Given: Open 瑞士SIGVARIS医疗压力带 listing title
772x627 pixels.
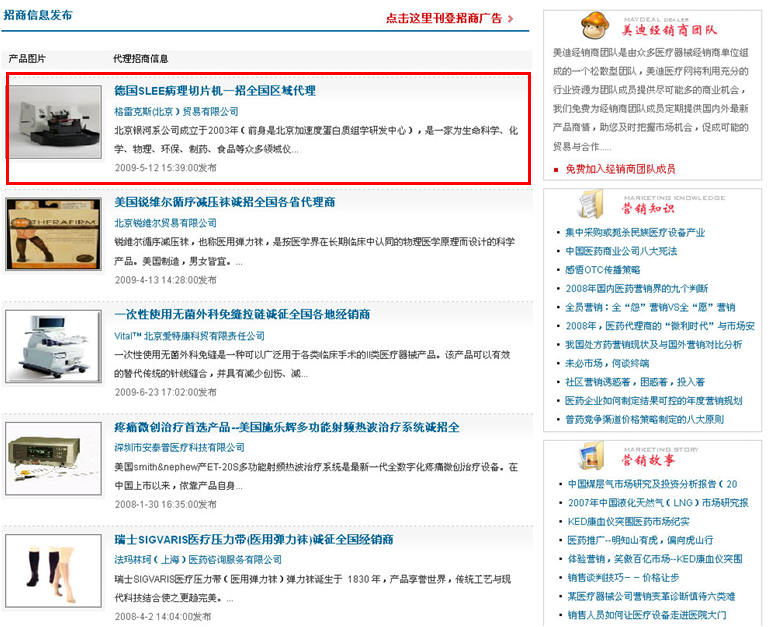Looking at the screenshot, I should (x=254, y=539).
